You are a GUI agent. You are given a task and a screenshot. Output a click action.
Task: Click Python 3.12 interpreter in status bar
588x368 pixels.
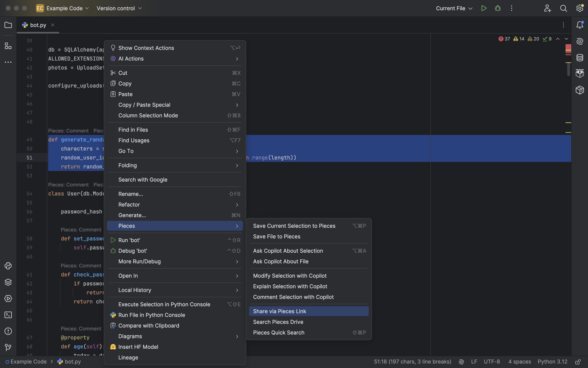click(x=552, y=362)
